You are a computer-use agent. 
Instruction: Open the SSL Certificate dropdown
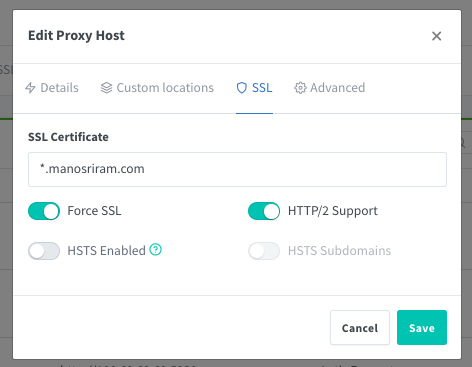(237, 169)
